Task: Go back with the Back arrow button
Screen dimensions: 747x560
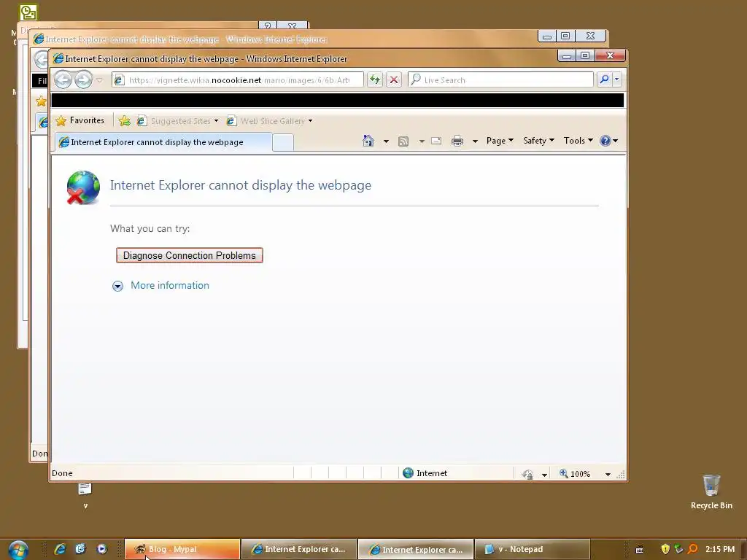Action: [63, 79]
